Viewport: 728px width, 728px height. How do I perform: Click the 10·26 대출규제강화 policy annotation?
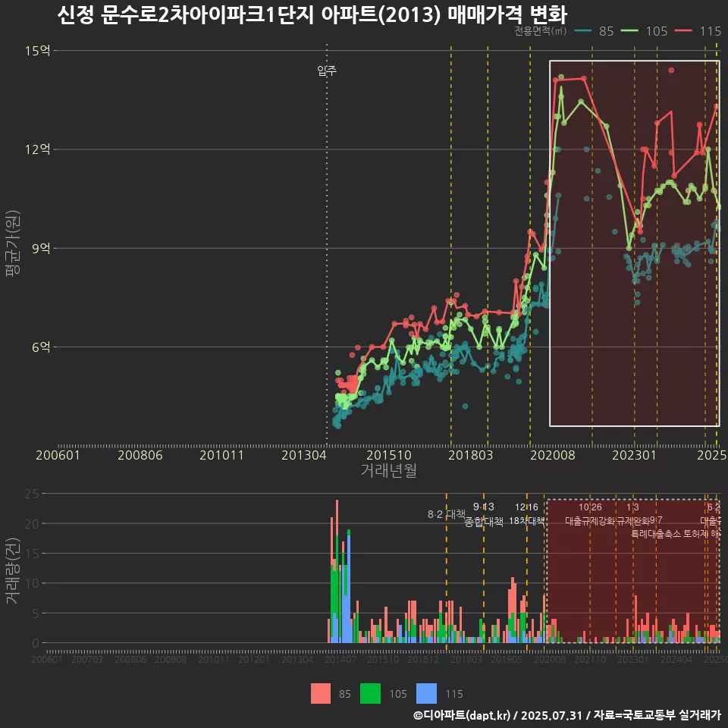point(590,514)
